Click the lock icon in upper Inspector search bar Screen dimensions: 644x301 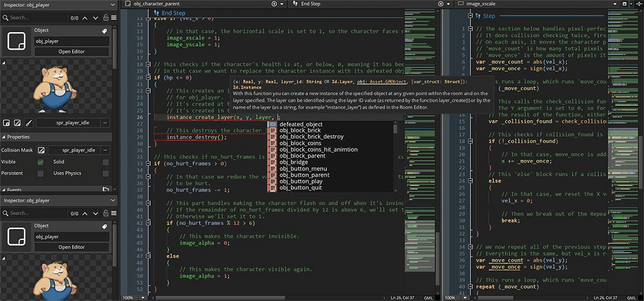[x=106, y=17]
